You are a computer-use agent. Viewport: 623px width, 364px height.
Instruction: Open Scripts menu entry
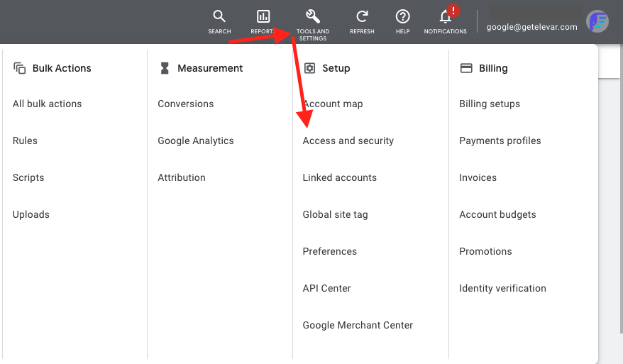pyautogui.click(x=28, y=177)
